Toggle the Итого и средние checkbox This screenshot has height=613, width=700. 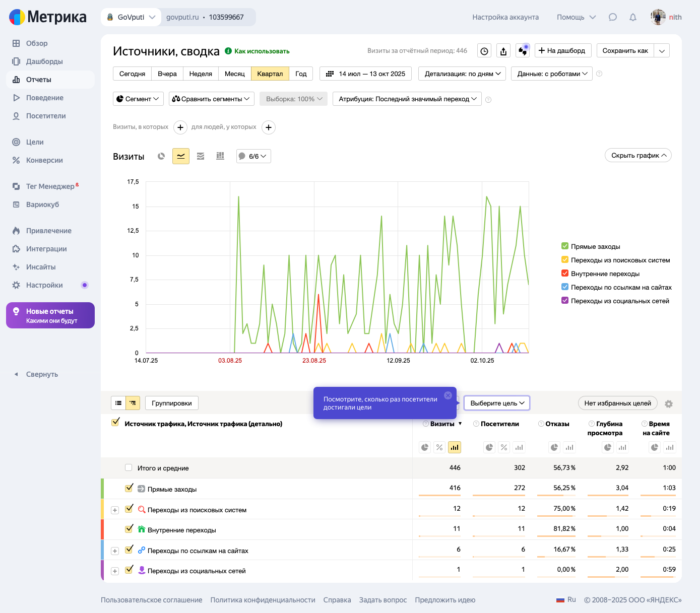129,467
